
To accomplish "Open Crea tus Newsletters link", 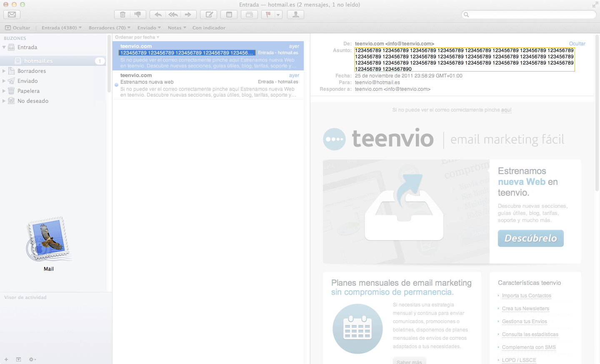I will tap(525, 309).
